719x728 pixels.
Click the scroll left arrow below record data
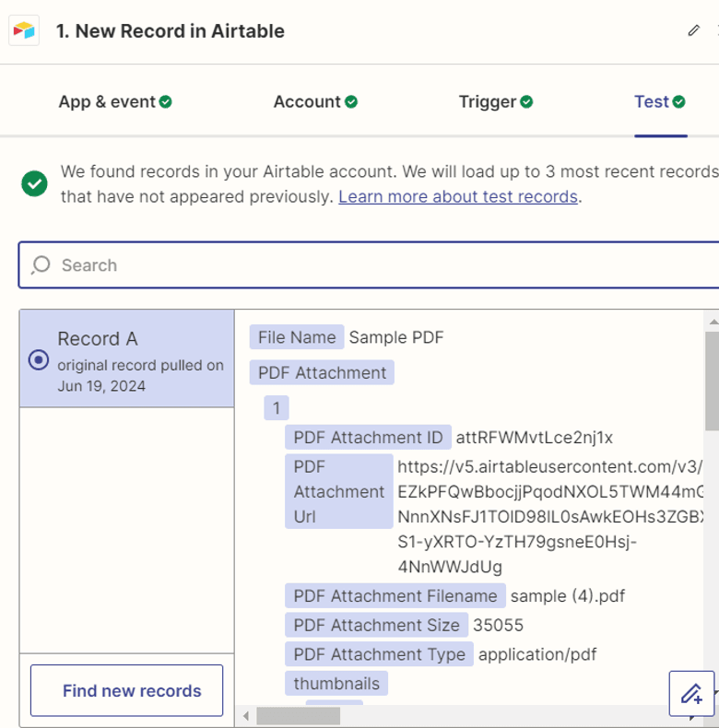pos(246,716)
